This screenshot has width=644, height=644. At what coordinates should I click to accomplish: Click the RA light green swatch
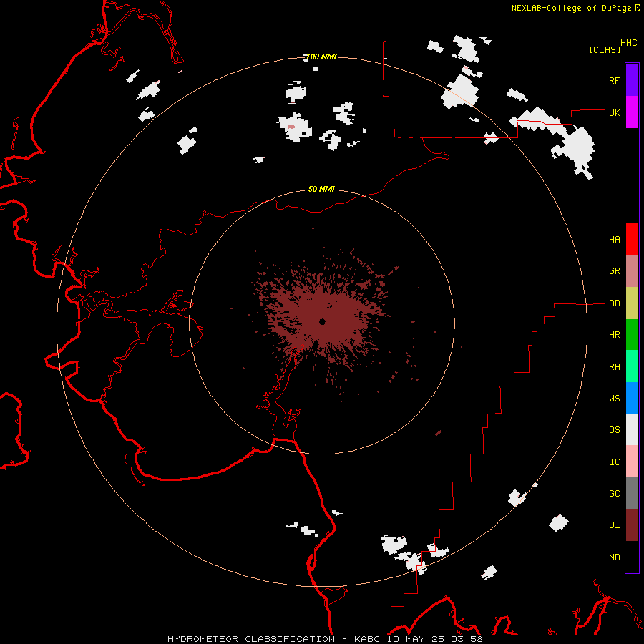[632, 366]
